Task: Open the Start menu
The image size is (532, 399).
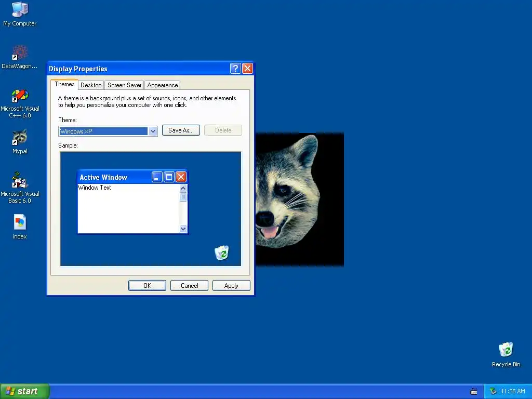Action: coord(25,391)
